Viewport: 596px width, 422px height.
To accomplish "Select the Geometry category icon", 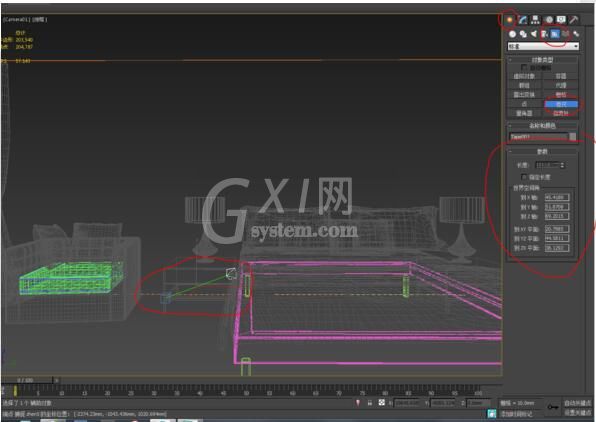I will click(512, 34).
